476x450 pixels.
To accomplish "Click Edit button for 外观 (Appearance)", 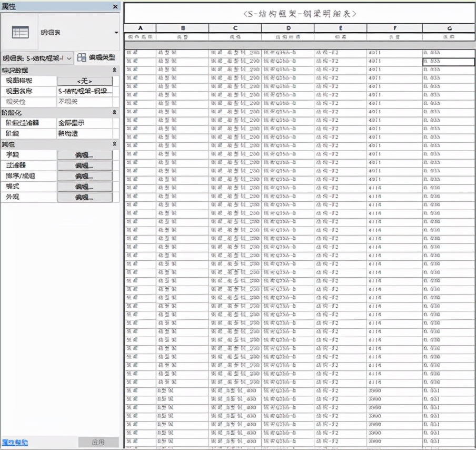I will [84, 197].
